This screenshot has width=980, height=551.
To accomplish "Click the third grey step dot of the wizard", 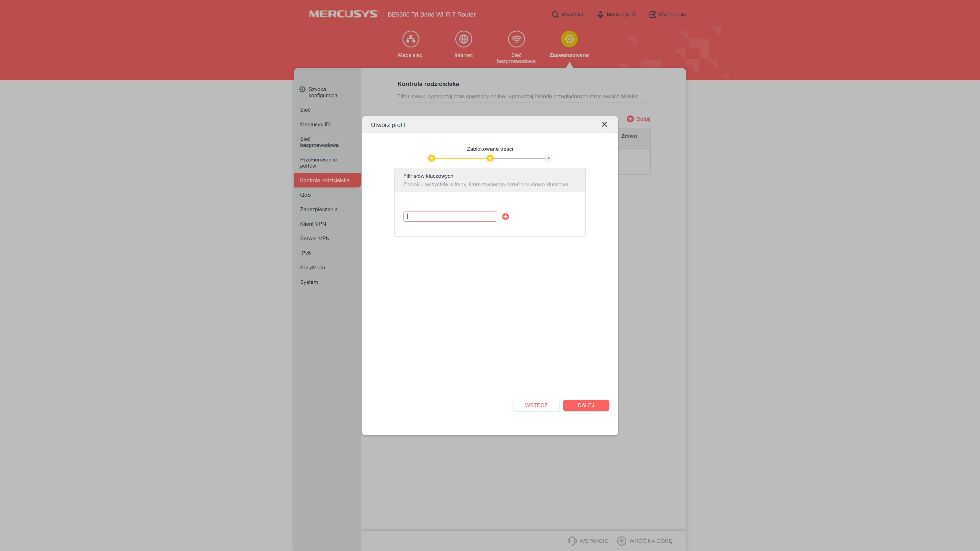I will (x=549, y=158).
